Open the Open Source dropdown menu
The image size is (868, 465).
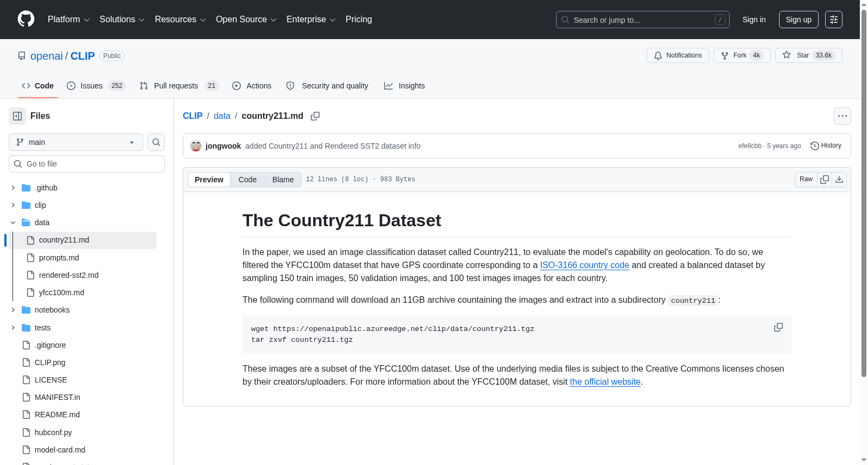246,20
